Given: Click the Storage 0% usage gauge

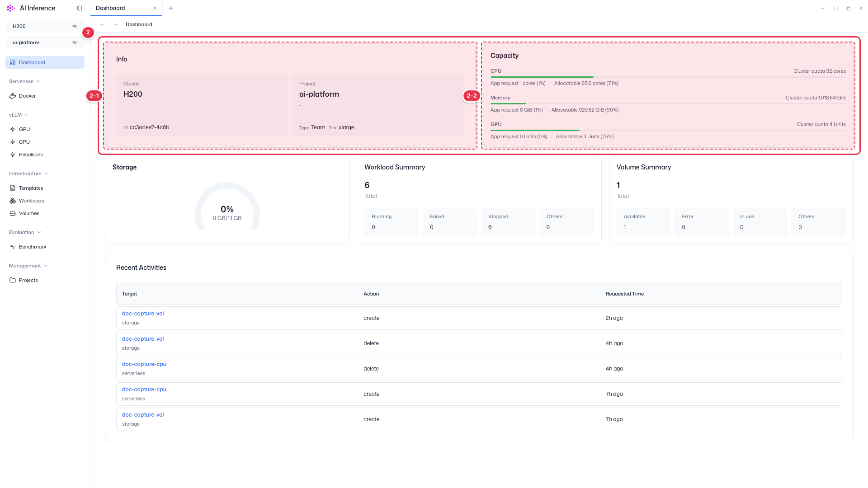Looking at the screenshot, I should [227, 207].
